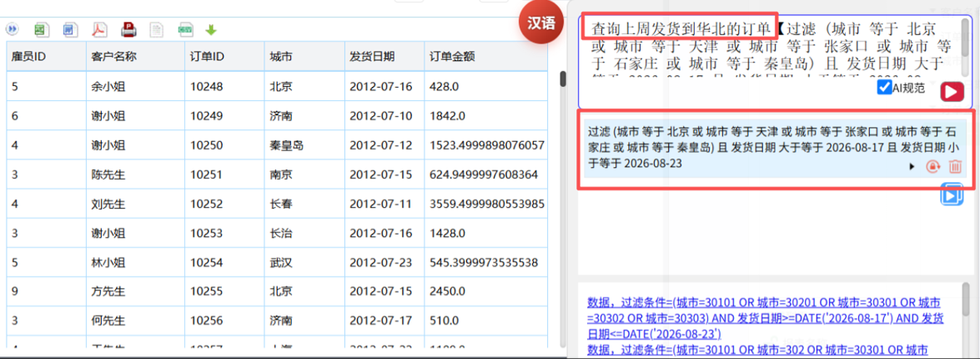Click the 雇员ID column header
This screenshot has width=980, height=359.
pyautogui.click(x=46, y=56)
